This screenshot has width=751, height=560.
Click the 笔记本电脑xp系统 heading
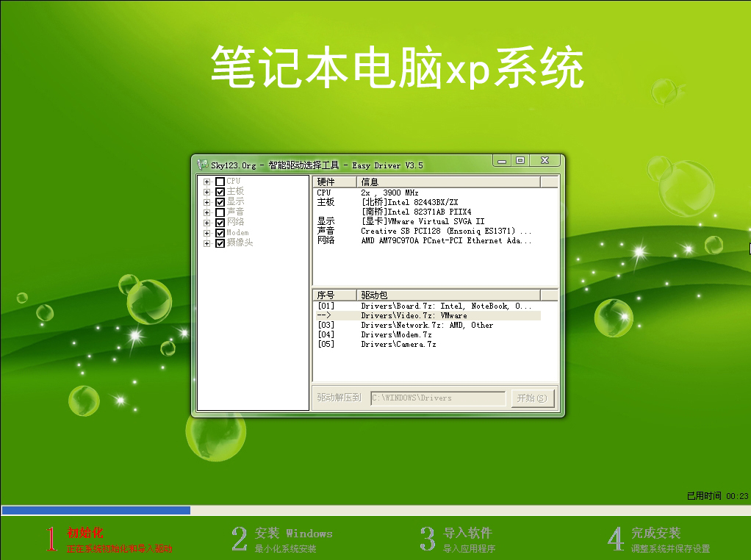click(398, 67)
